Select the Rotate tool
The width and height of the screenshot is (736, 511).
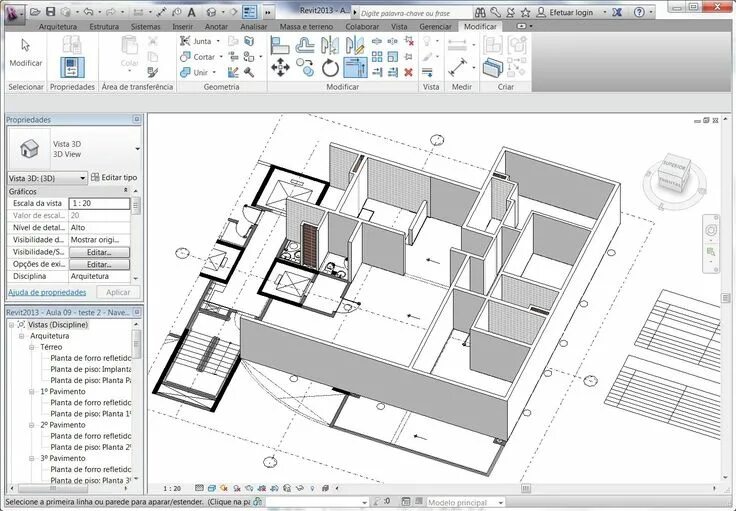click(330, 68)
